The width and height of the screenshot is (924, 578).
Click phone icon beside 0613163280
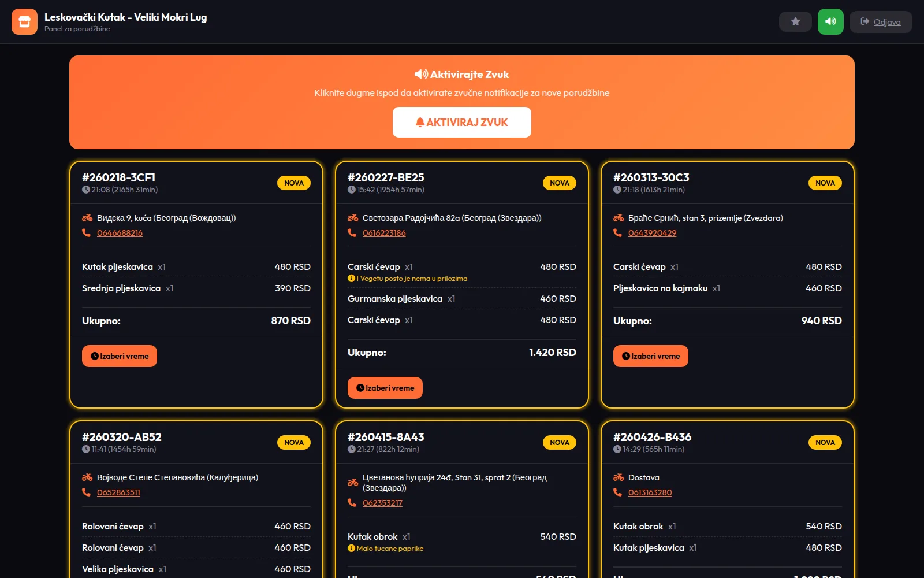coord(617,492)
